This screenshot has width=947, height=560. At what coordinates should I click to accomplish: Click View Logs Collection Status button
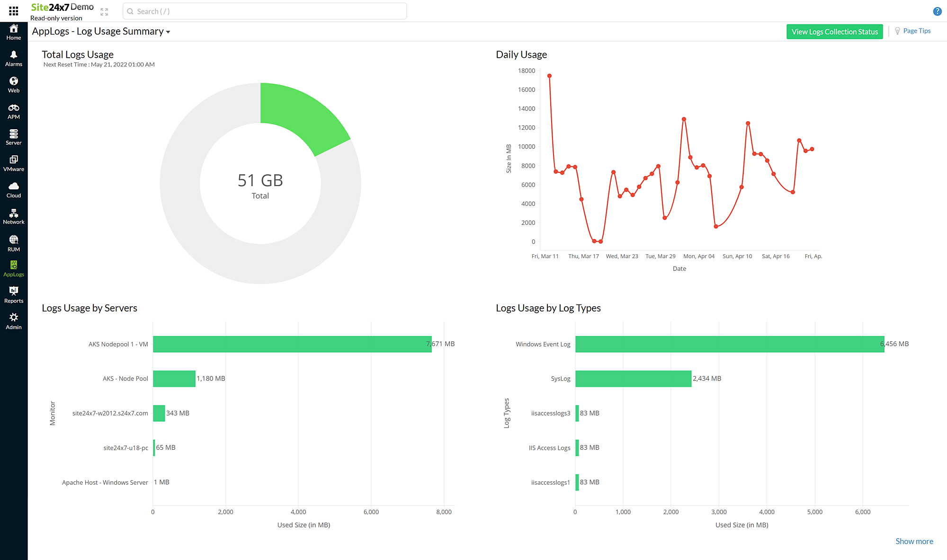[834, 32]
